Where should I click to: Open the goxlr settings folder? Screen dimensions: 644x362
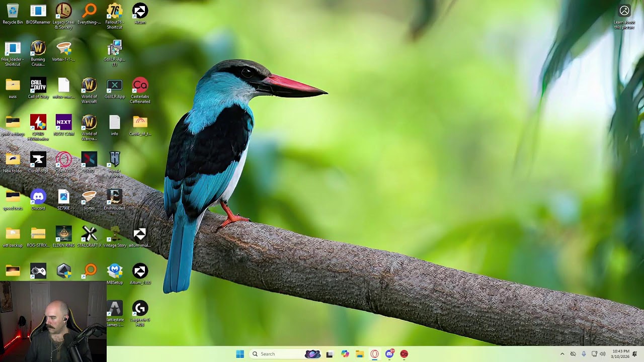[13, 126]
